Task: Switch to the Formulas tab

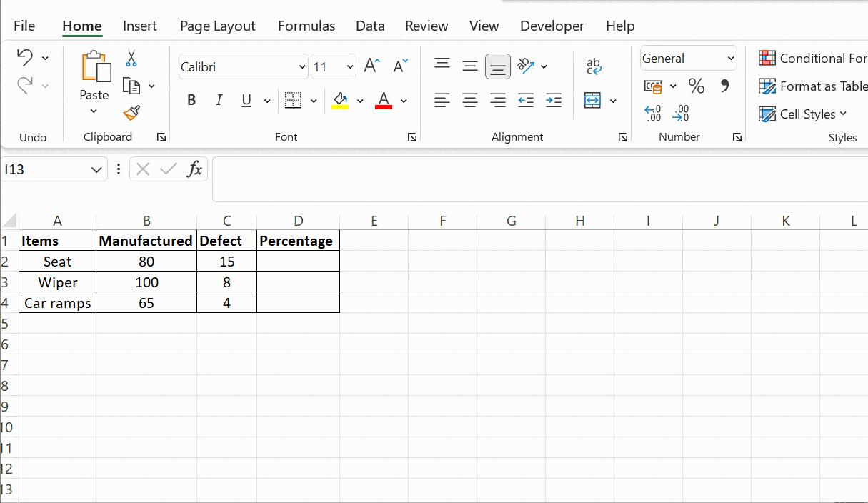Action: click(306, 26)
